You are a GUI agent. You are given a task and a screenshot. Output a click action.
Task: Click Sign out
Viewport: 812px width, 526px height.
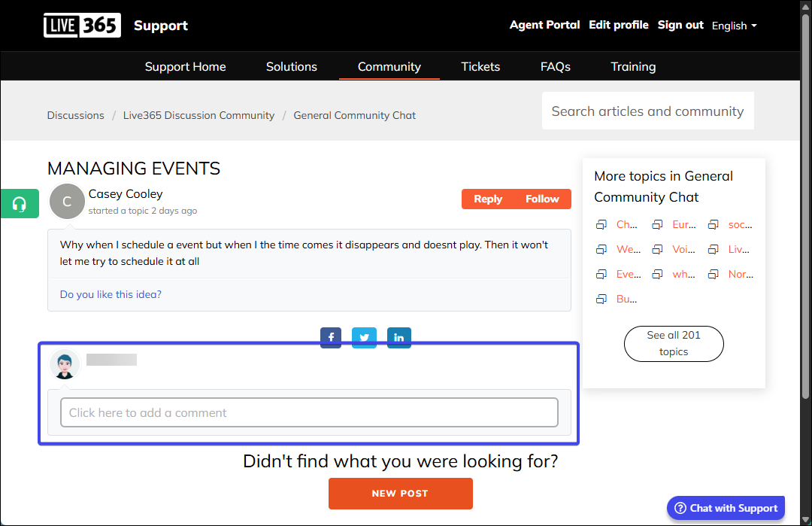[x=680, y=25]
